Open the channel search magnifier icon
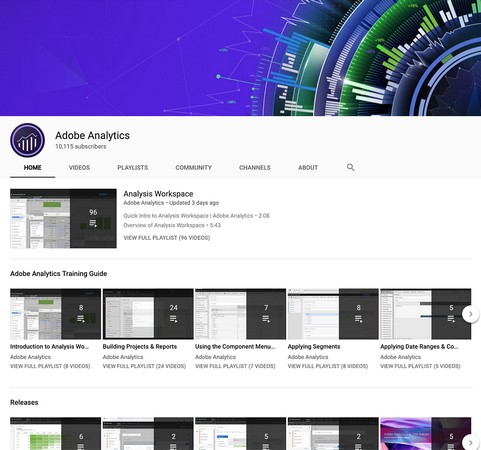This screenshot has width=481, height=450. tap(350, 167)
